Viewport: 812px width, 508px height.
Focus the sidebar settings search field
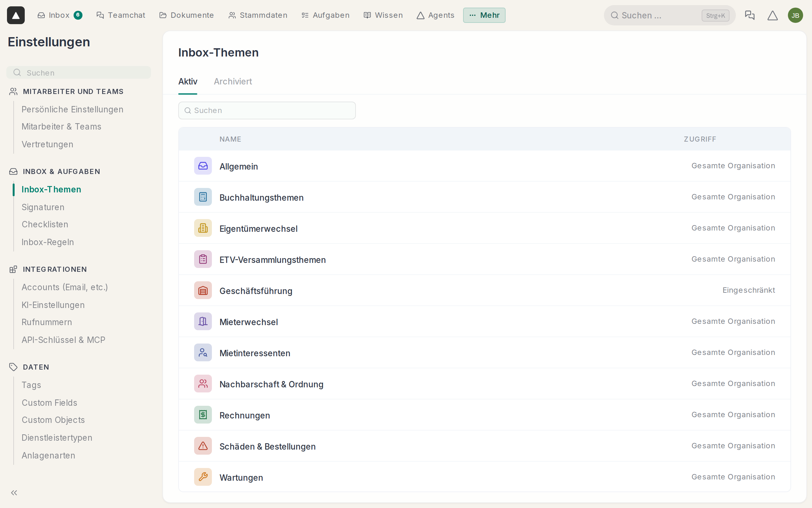79,73
